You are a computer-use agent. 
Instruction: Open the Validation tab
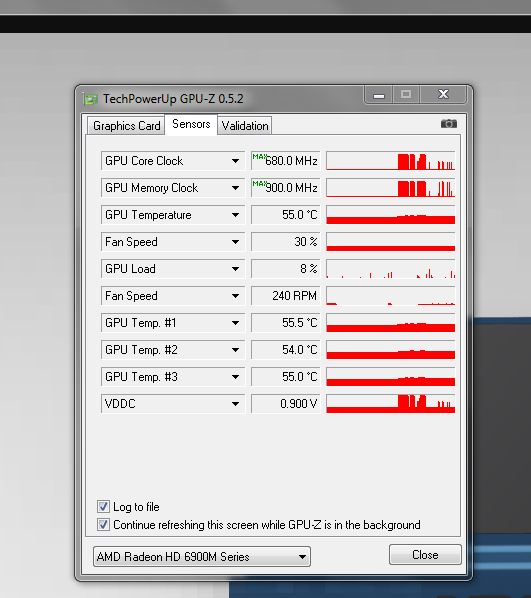pyautogui.click(x=245, y=126)
